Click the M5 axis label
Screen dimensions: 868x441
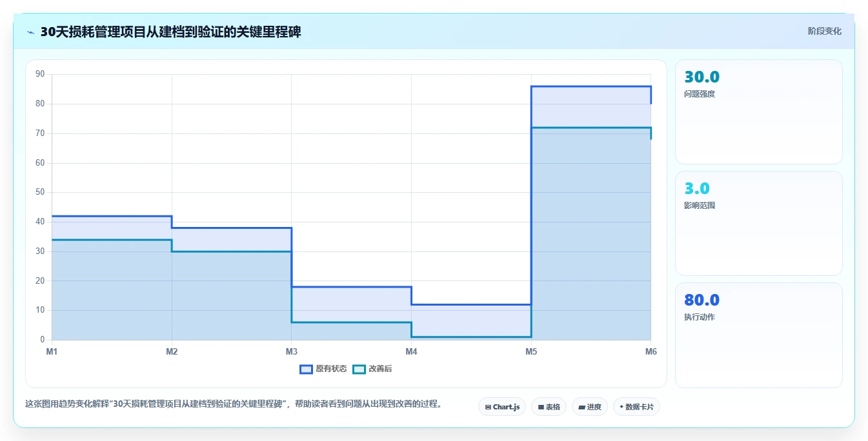click(x=531, y=351)
